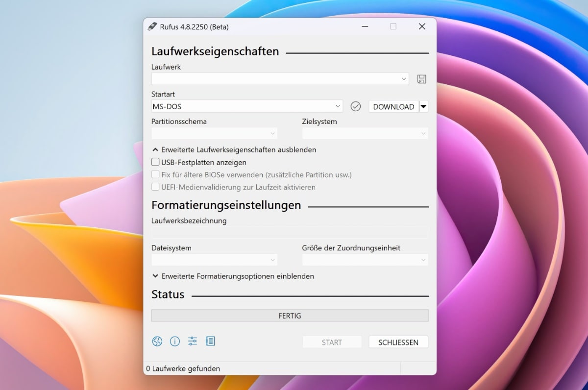The height and width of the screenshot is (390, 588).
Task: Toggle UEFI-Medienvalidierung zur Laufzeit checkbox
Action: coord(155,187)
